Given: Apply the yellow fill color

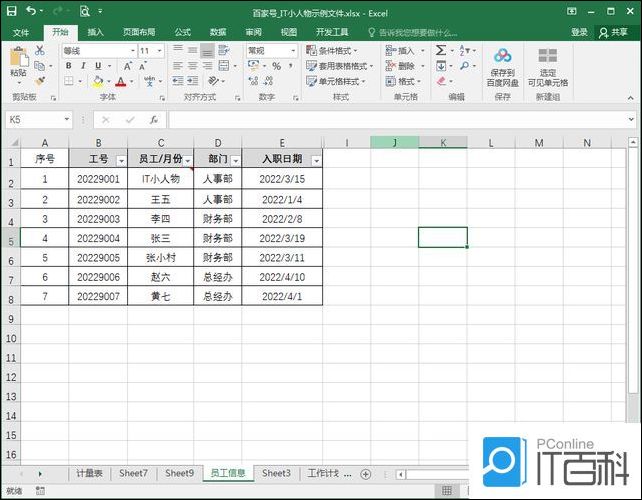Looking at the screenshot, I should [x=98, y=81].
